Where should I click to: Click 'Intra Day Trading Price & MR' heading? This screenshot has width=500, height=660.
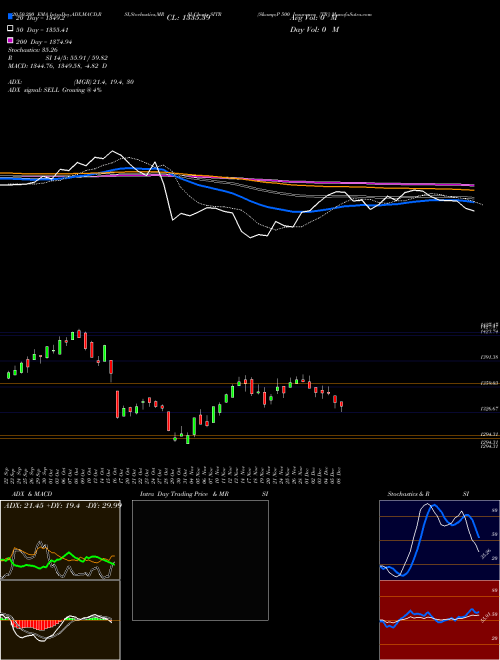point(184,494)
